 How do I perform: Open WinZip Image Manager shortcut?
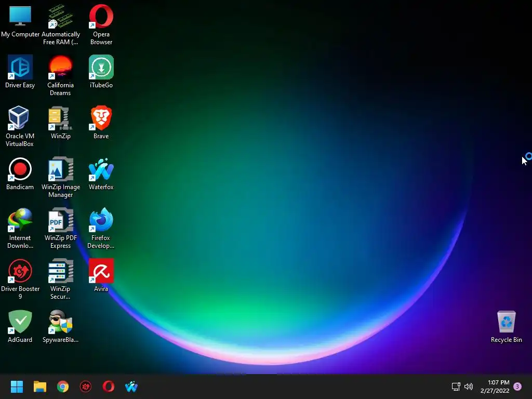pyautogui.click(x=61, y=177)
